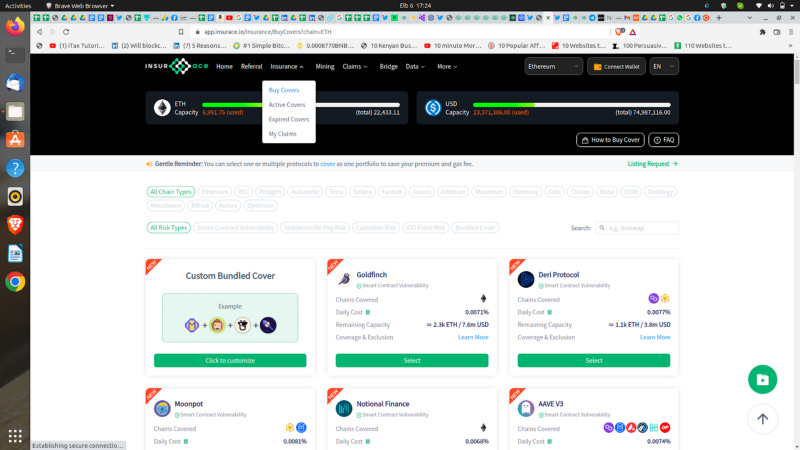Open Rhythmbox from the dock
This screenshot has width=800, height=450.
(15, 196)
